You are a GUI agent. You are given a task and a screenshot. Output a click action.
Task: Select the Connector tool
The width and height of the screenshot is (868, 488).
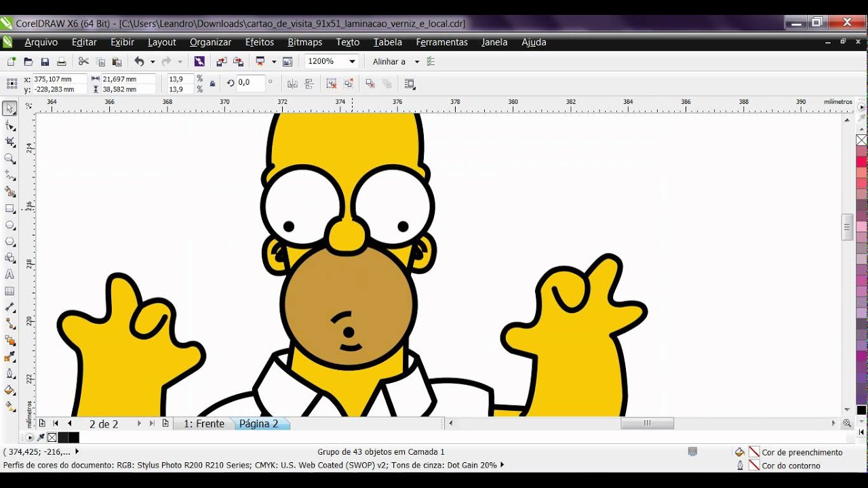click(9, 324)
